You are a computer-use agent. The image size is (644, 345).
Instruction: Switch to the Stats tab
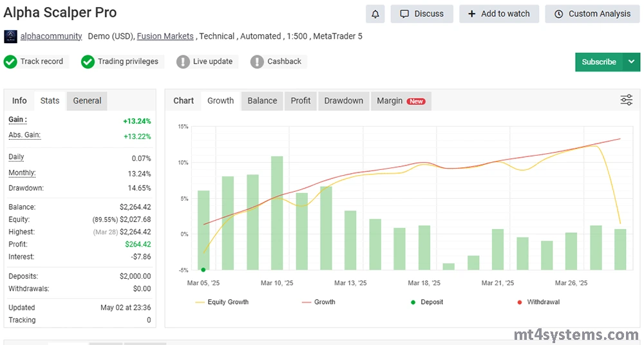[50, 100]
